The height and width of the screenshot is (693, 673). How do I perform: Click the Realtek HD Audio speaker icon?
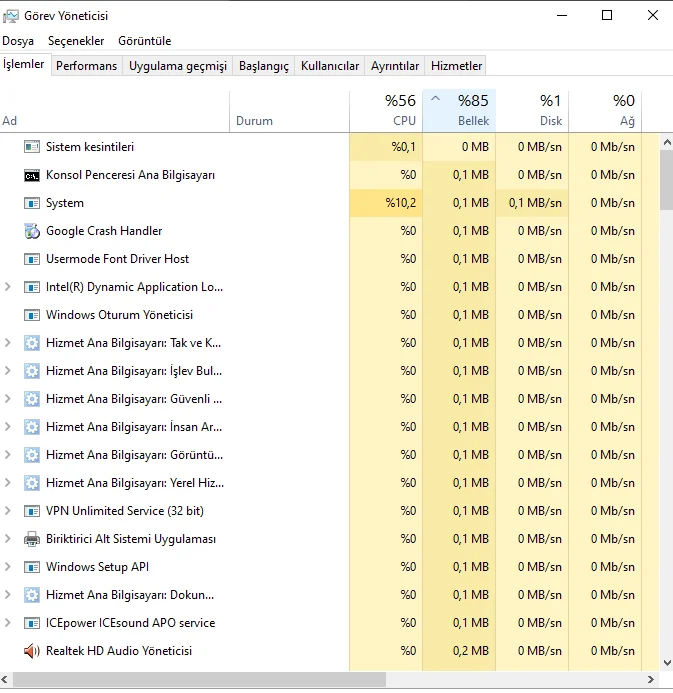[31, 651]
